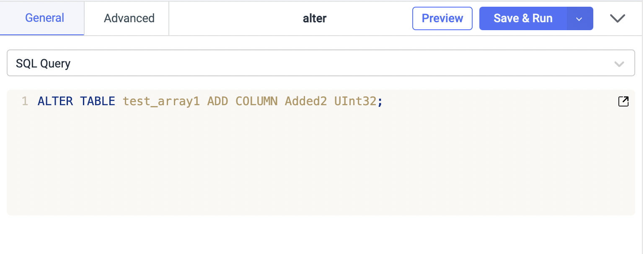Click the 'alter' query name
The height and width of the screenshot is (254, 644).
(x=315, y=18)
